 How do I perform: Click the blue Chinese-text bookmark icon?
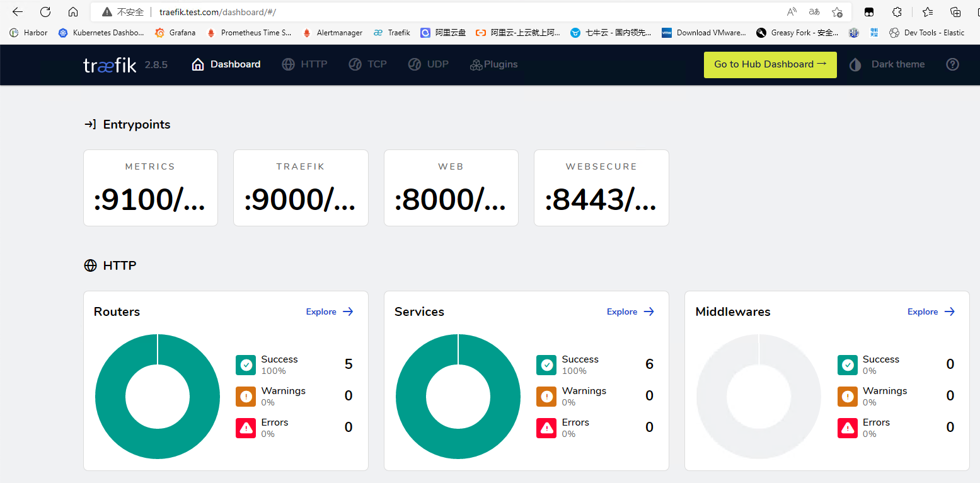click(x=874, y=33)
